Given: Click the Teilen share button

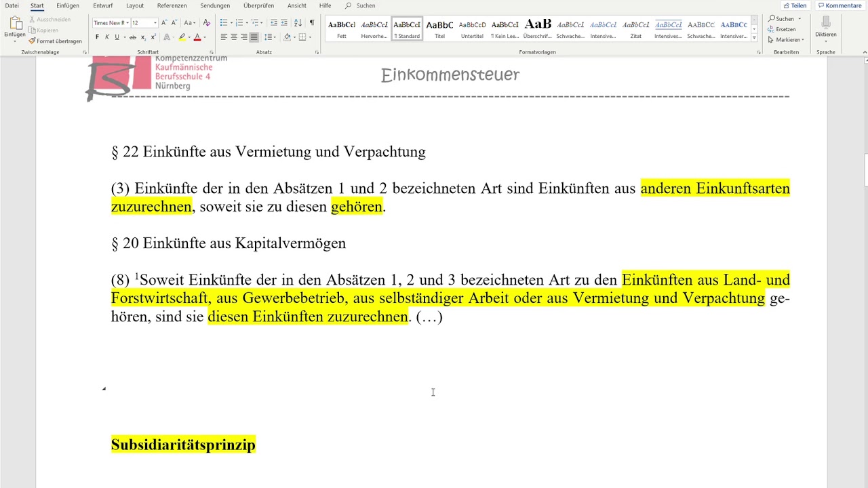Looking at the screenshot, I should pos(795,5).
